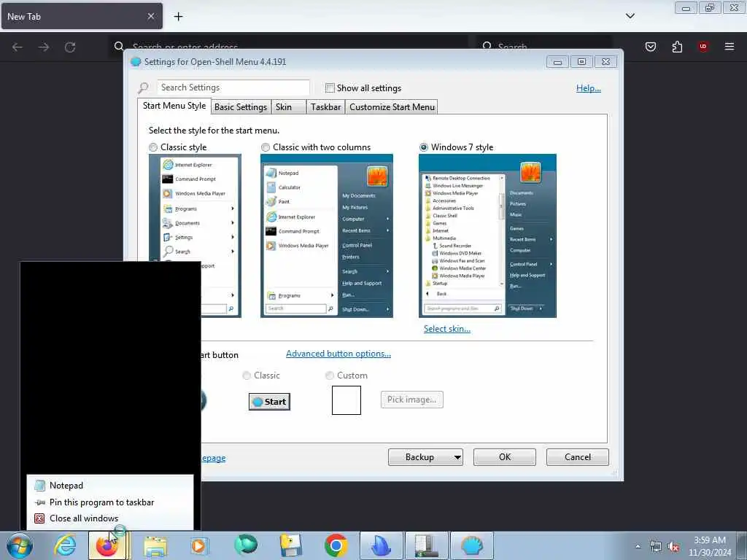Select Classic style radio button
This screenshot has width=747, height=560.
[153, 147]
